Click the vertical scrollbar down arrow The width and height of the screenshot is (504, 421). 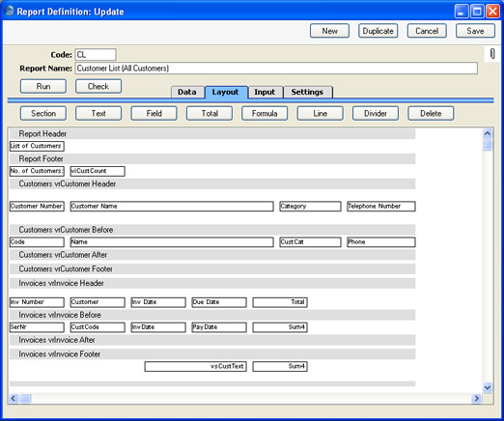[488, 387]
